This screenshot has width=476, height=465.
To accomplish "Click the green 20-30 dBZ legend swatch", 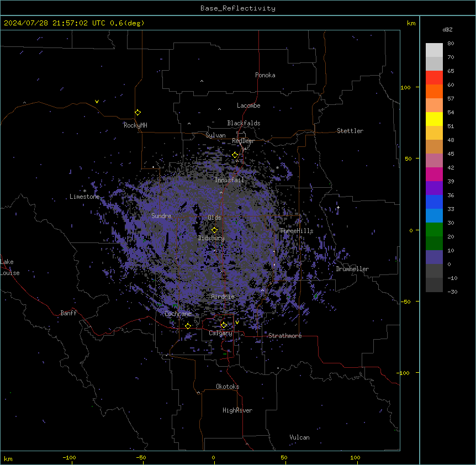I will (x=434, y=230).
